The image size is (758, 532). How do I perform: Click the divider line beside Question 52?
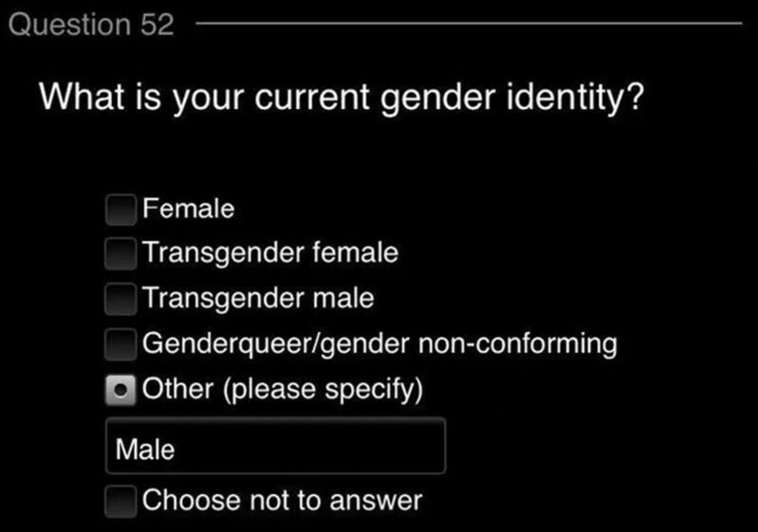[469, 23]
